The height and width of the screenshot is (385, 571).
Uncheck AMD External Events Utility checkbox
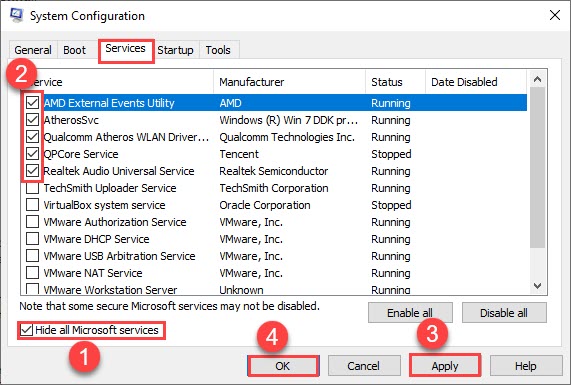(32, 103)
